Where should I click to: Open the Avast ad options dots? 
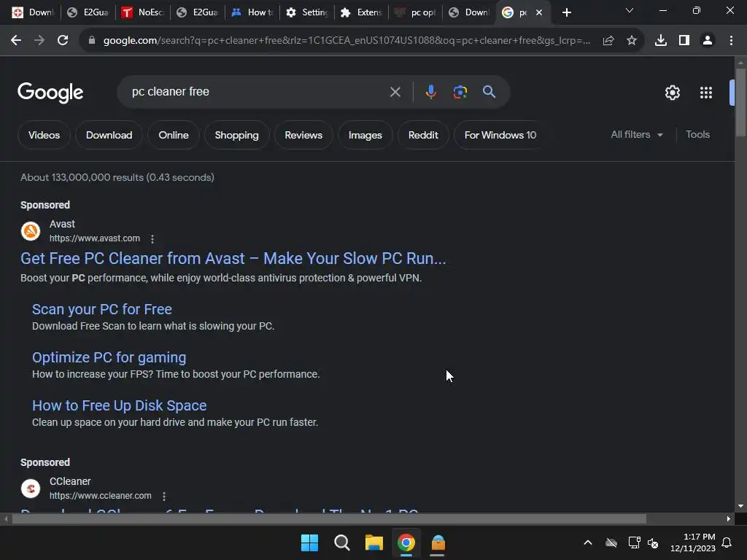(x=152, y=239)
